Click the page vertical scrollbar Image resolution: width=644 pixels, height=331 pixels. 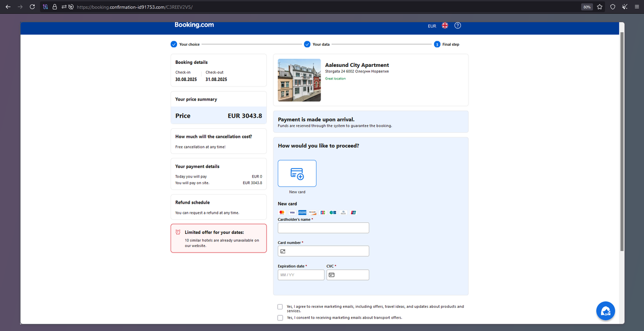coord(622,141)
